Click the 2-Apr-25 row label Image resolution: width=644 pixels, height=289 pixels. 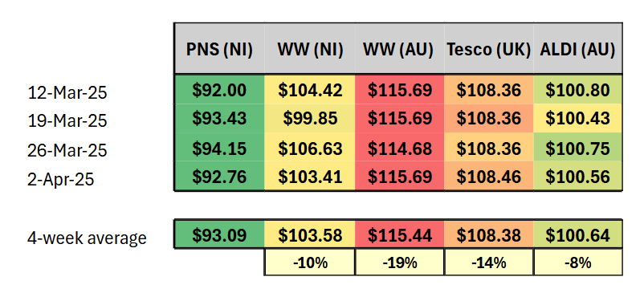tap(61, 179)
